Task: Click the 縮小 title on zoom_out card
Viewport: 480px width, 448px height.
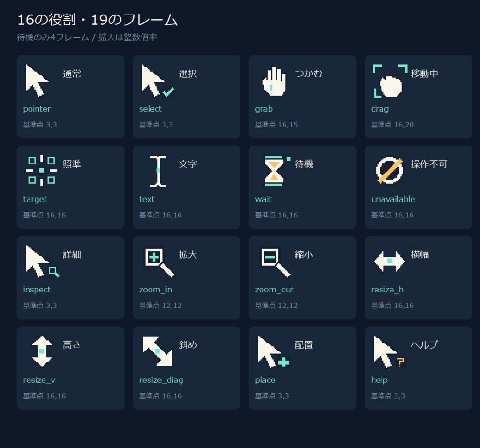Action: [x=304, y=254]
